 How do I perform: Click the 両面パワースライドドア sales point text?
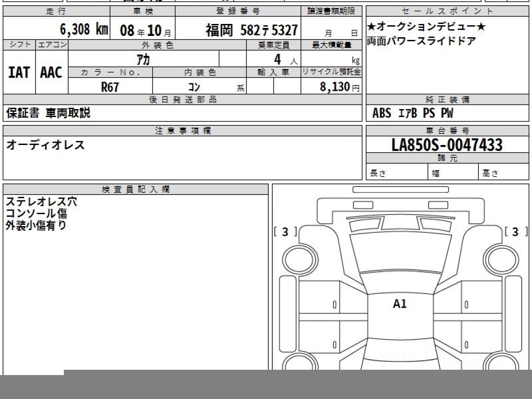point(421,41)
